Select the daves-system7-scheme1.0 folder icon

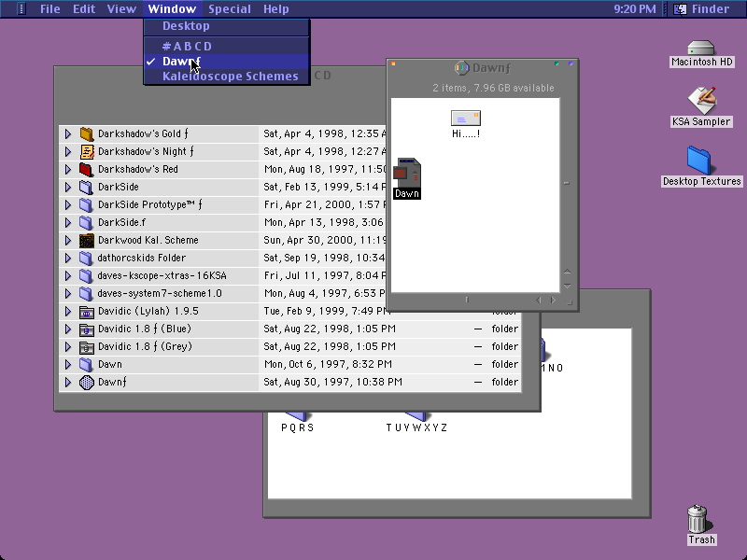coord(86,293)
